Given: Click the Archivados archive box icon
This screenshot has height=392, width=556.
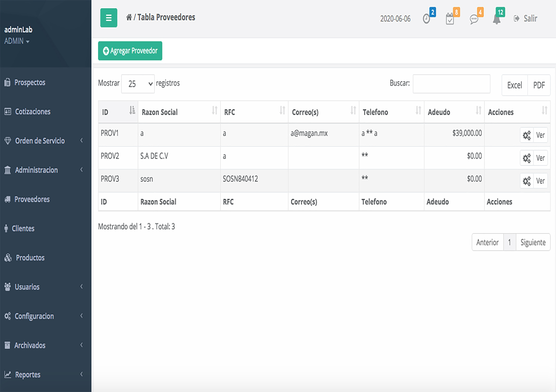Looking at the screenshot, I should point(7,345).
